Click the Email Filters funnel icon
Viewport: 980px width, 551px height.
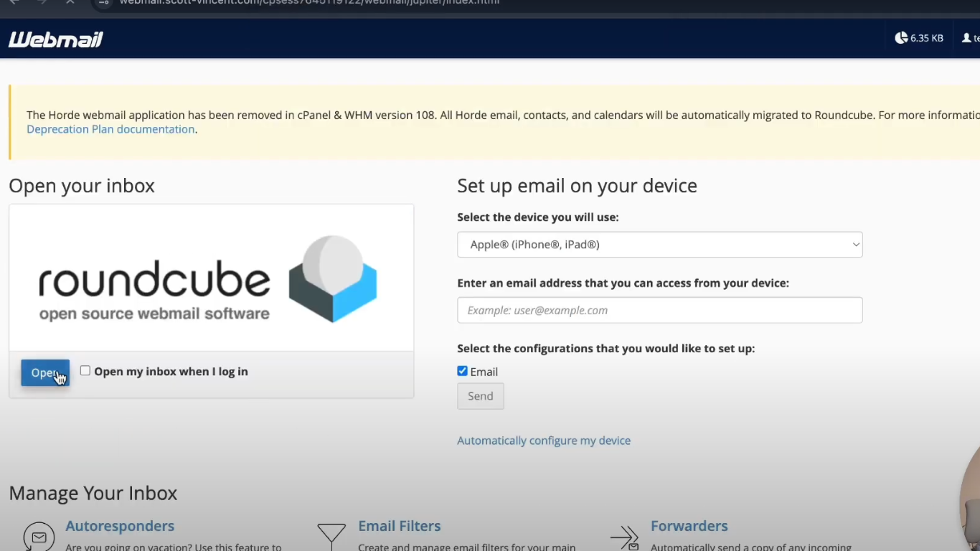331,535
